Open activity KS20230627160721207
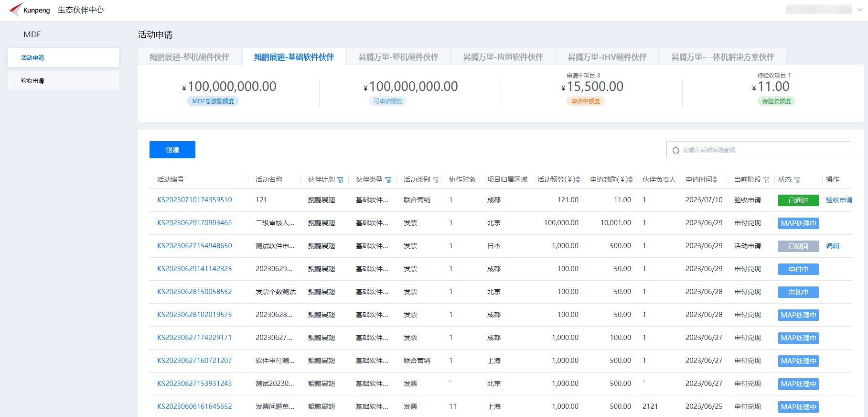 point(194,361)
